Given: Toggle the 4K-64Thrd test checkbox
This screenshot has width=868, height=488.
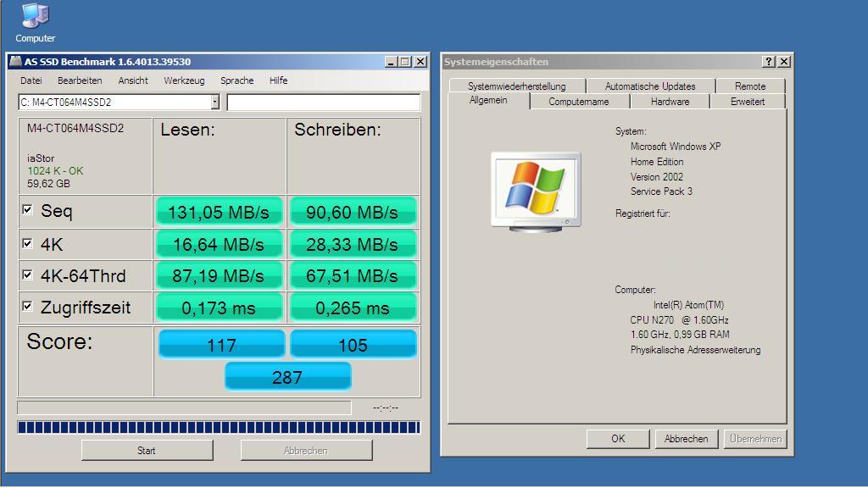Looking at the screenshot, I should click(27, 274).
